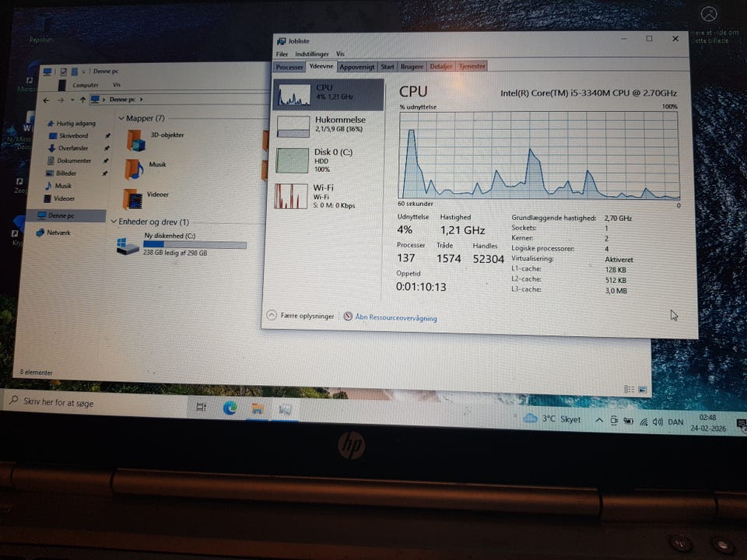The width and height of the screenshot is (747, 560).
Task: Select Videoer in the navigation pane
Action: pos(59,198)
